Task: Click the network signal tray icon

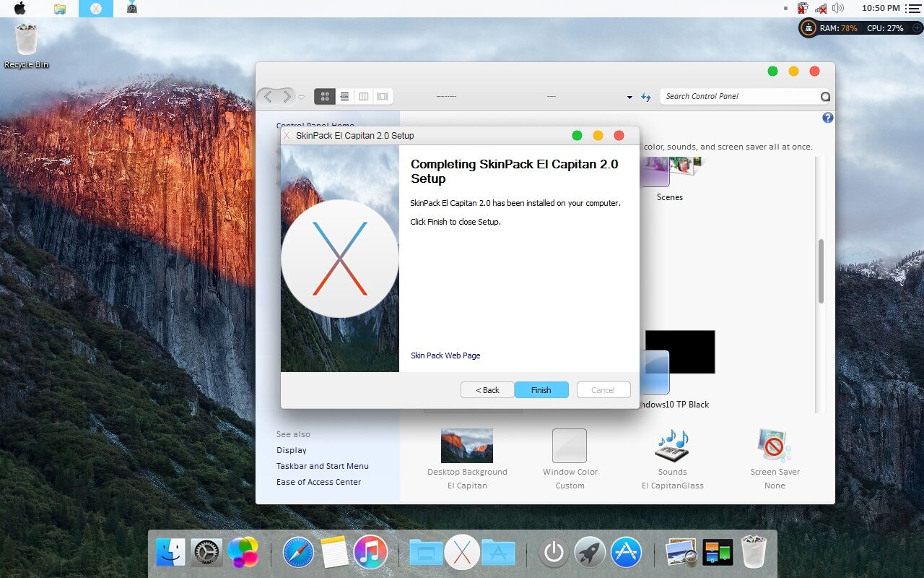Action: pyautogui.click(x=821, y=8)
